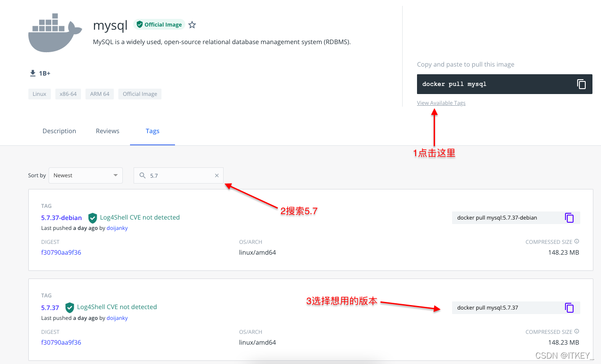Select the Tags tab
The width and height of the screenshot is (601, 364).
(152, 131)
